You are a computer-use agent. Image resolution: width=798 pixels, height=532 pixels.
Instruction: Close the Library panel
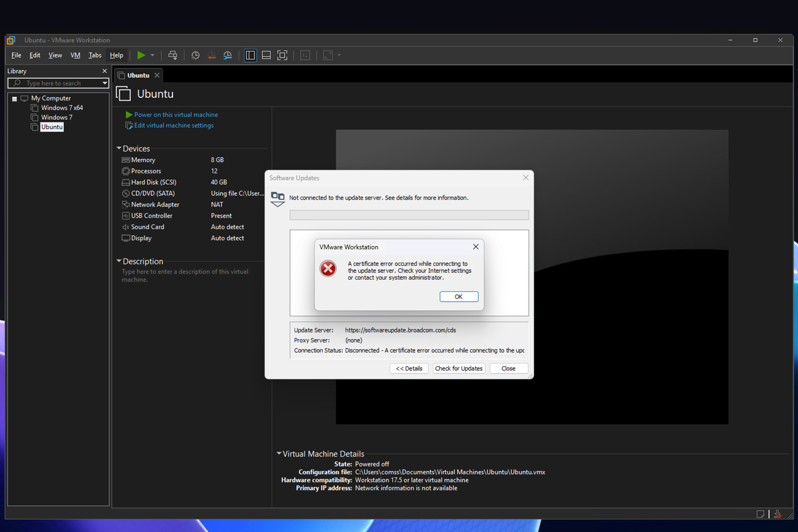click(104, 71)
